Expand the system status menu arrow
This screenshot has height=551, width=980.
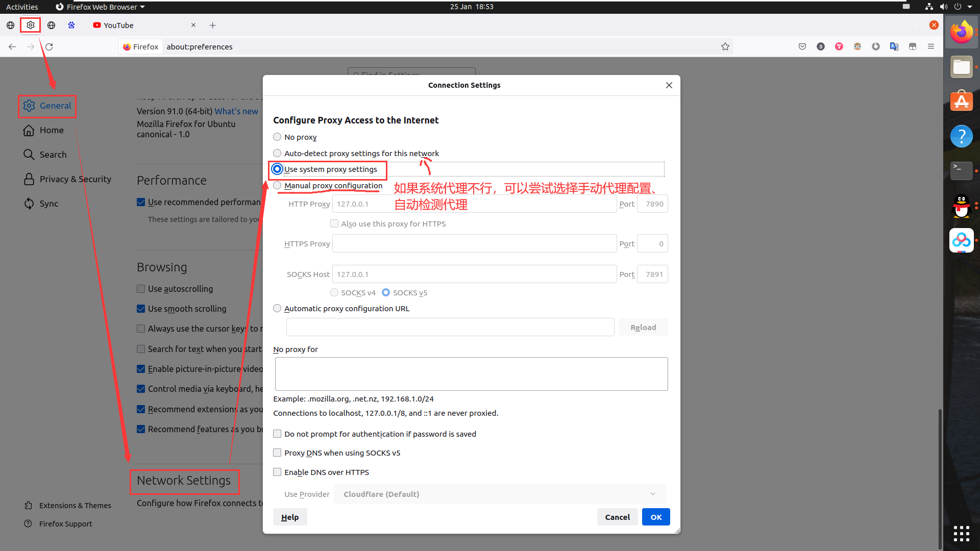(969, 7)
